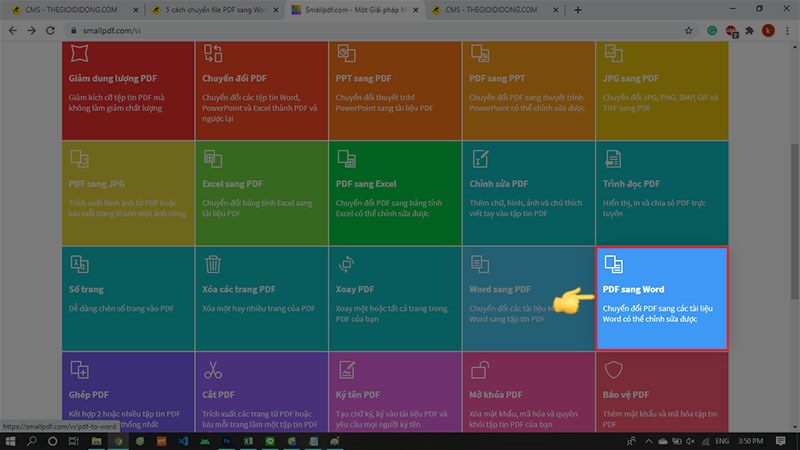Close the Smallpdf.com tab

point(415,10)
